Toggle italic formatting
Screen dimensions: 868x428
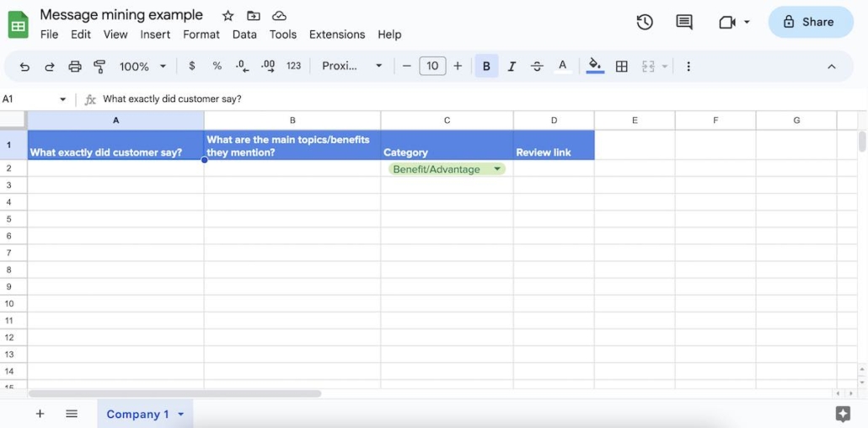point(512,67)
